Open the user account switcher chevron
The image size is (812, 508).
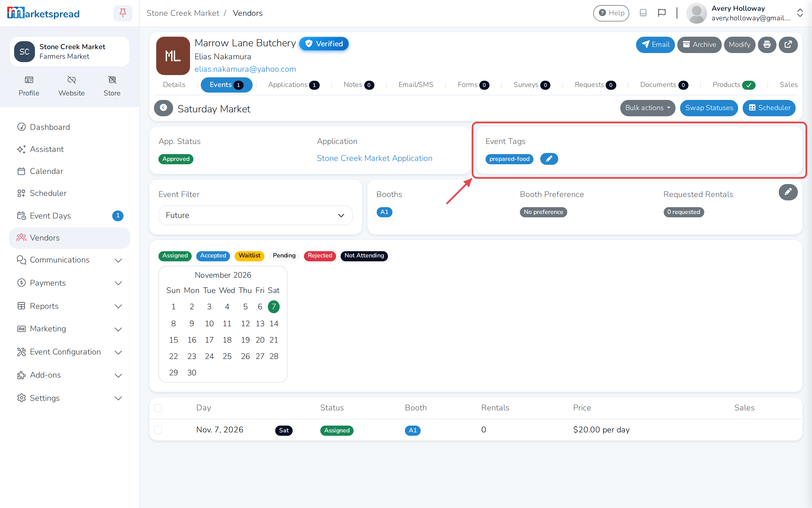pos(800,13)
